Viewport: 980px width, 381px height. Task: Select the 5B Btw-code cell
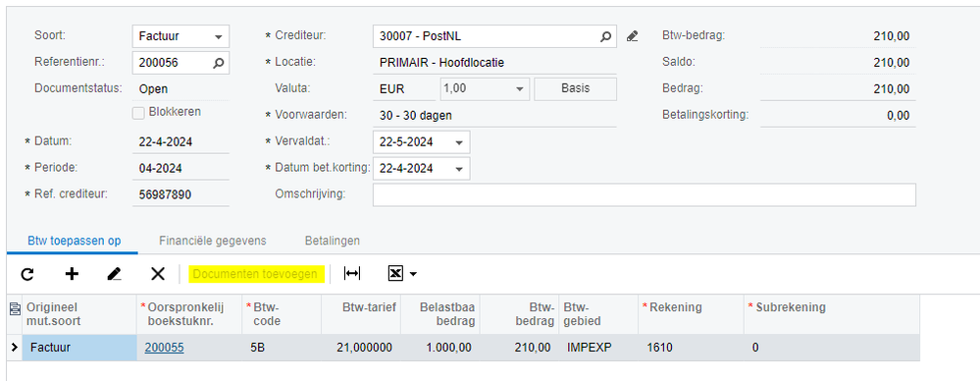282,348
